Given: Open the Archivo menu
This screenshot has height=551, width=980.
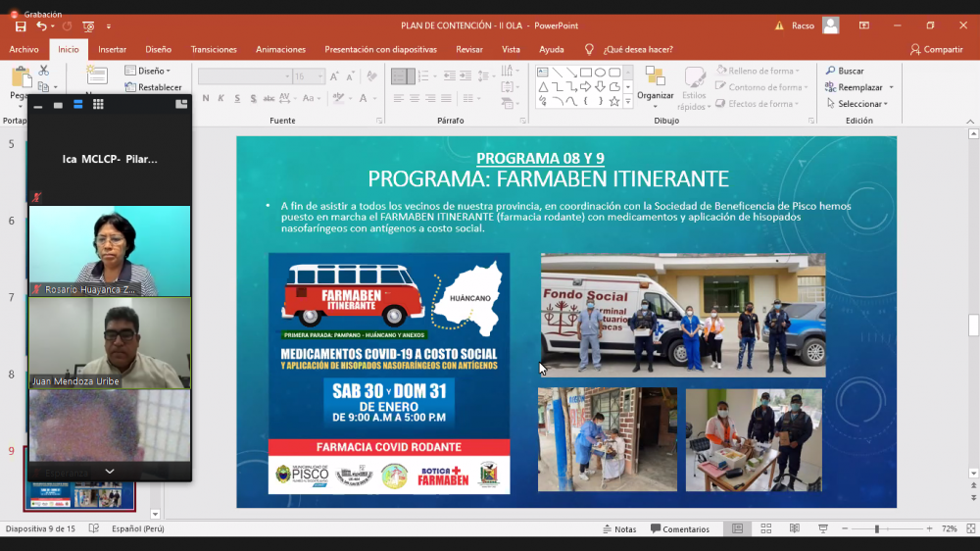Looking at the screenshot, I should [x=24, y=49].
